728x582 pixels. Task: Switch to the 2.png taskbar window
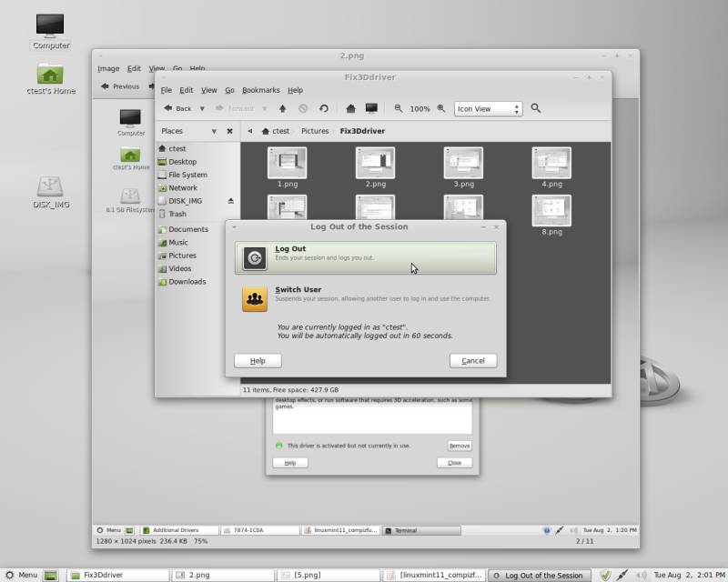coord(224,576)
